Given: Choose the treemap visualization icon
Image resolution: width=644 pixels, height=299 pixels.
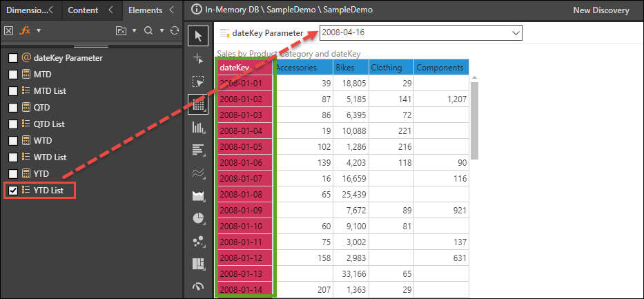Looking at the screenshot, I should tap(199, 264).
